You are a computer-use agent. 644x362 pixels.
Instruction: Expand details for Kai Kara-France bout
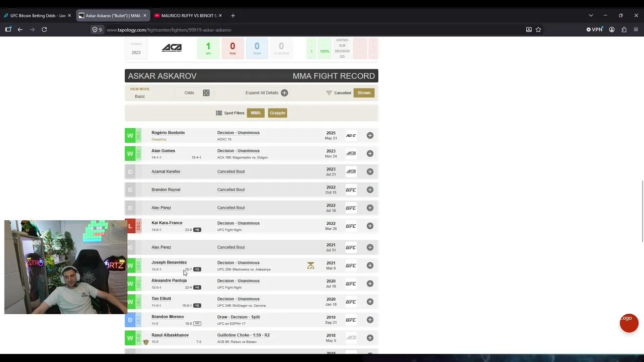coord(370,226)
